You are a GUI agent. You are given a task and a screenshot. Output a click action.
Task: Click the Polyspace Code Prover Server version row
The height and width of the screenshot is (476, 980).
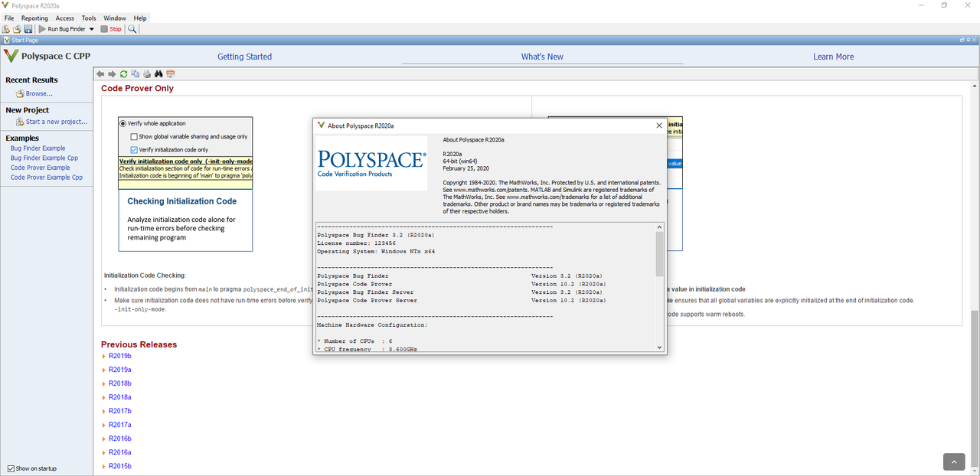click(461, 301)
